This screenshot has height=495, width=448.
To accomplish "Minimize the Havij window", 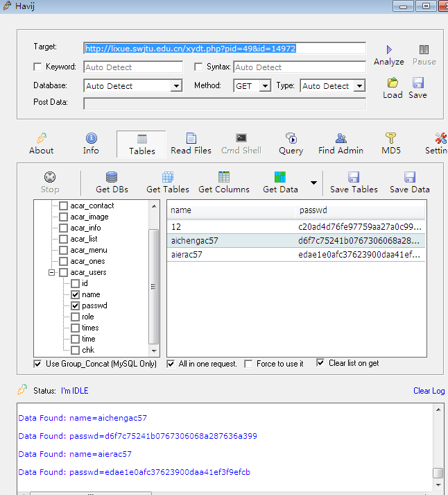I will (x=403, y=6).
